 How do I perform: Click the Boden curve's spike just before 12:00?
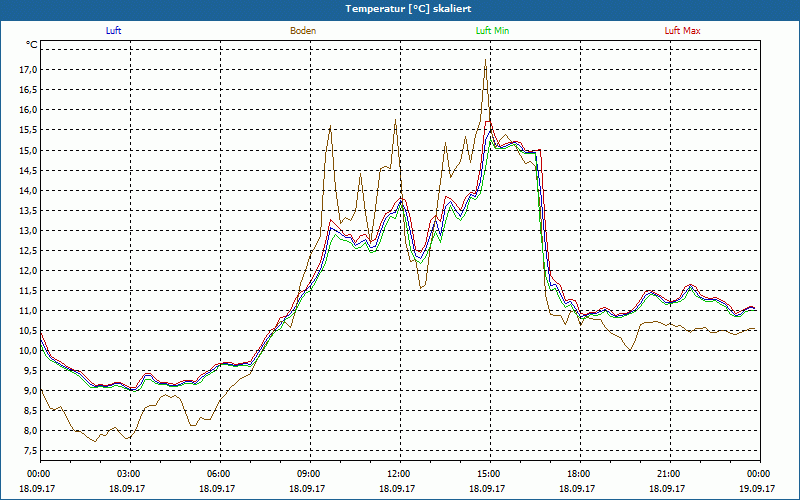coord(395,120)
